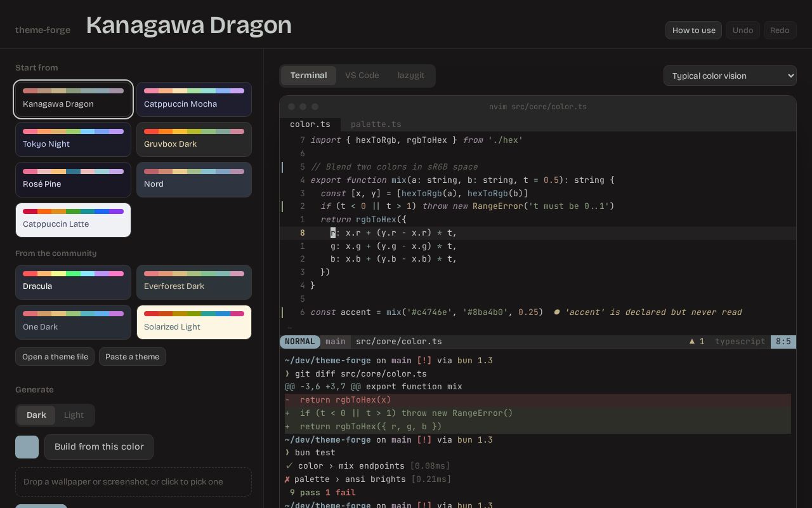This screenshot has width=812, height=508.
Task: Open a theme file
Action: 55,357
